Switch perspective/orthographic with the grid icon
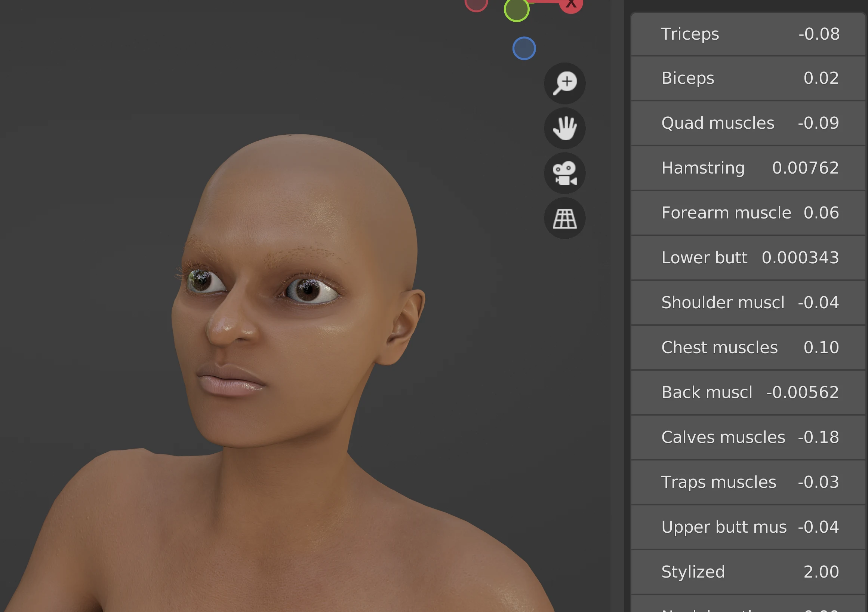868x612 pixels. (564, 218)
